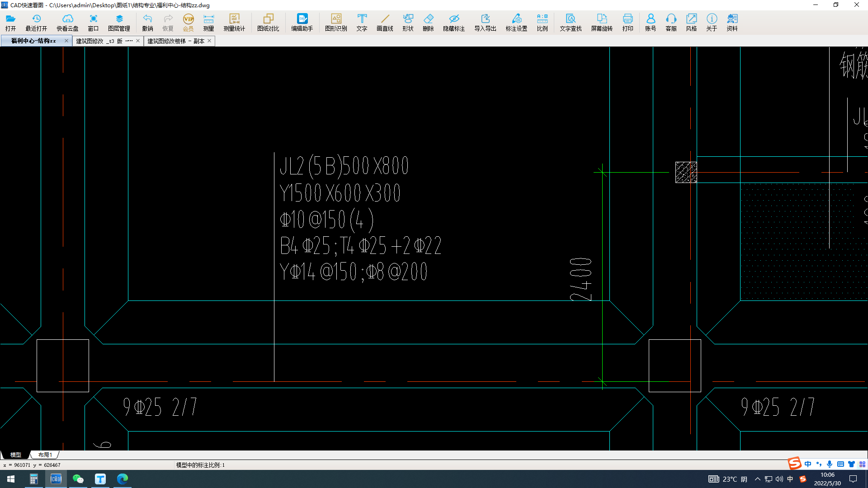Launch 图纸对比 drawing comparison
The width and height of the screenshot is (868, 488).
tap(268, 23)
